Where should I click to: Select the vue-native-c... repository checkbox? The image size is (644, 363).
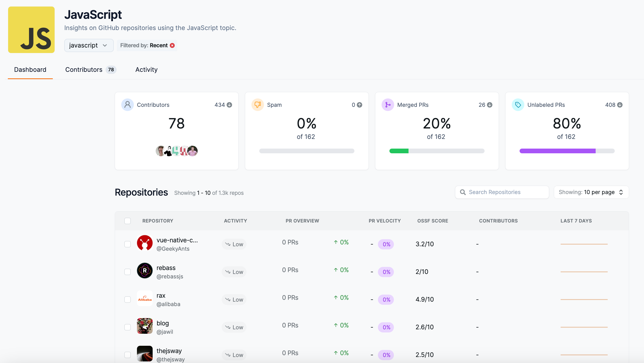coord(128,244)
